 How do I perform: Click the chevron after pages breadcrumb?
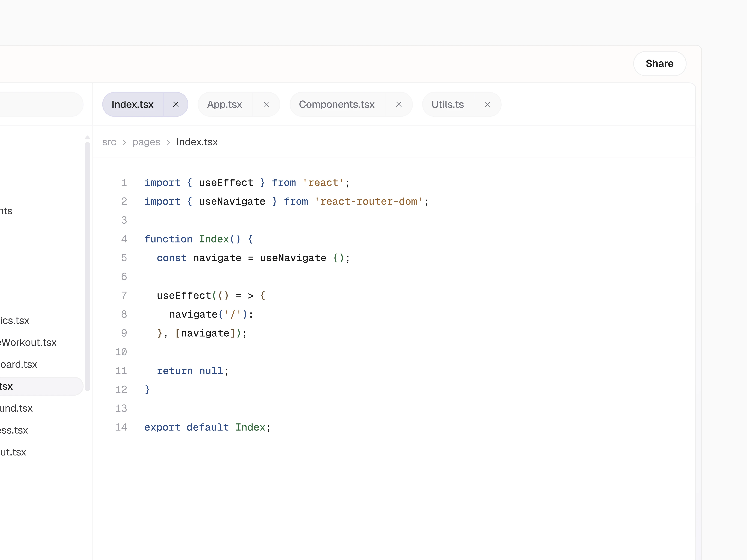point(168,142)
